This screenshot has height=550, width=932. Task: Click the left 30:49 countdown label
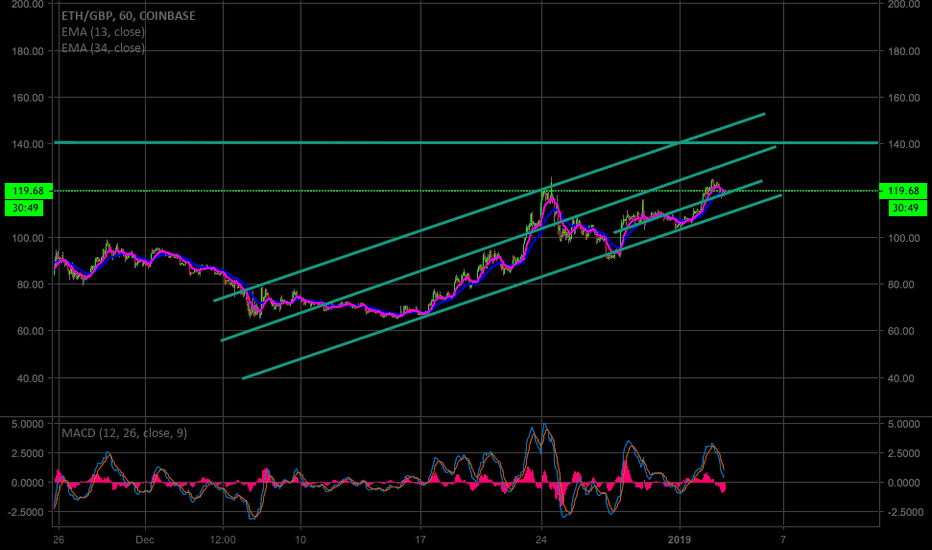tap(24, 208)
